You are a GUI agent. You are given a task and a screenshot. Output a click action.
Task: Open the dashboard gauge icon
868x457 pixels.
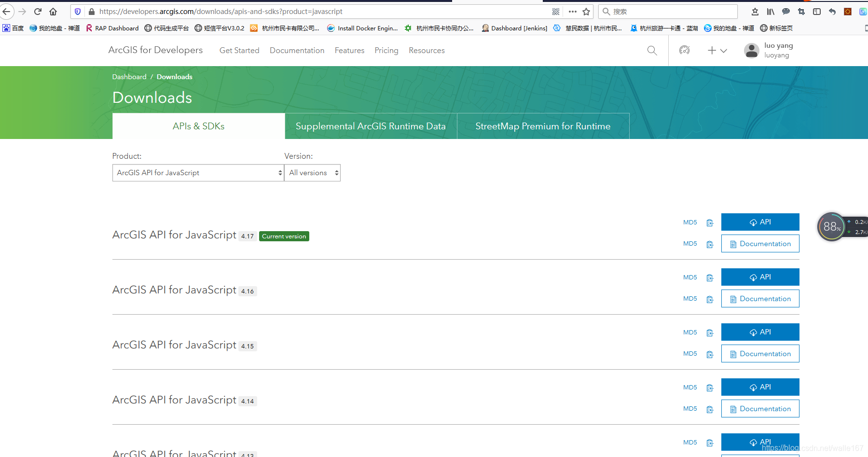684,50
